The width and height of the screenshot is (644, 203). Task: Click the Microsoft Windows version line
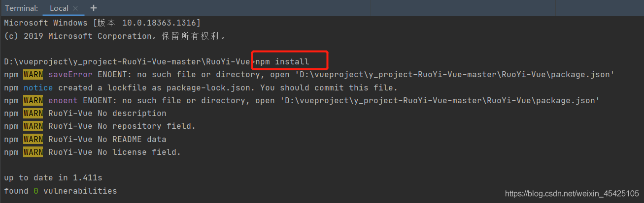[x=102, y=23]
